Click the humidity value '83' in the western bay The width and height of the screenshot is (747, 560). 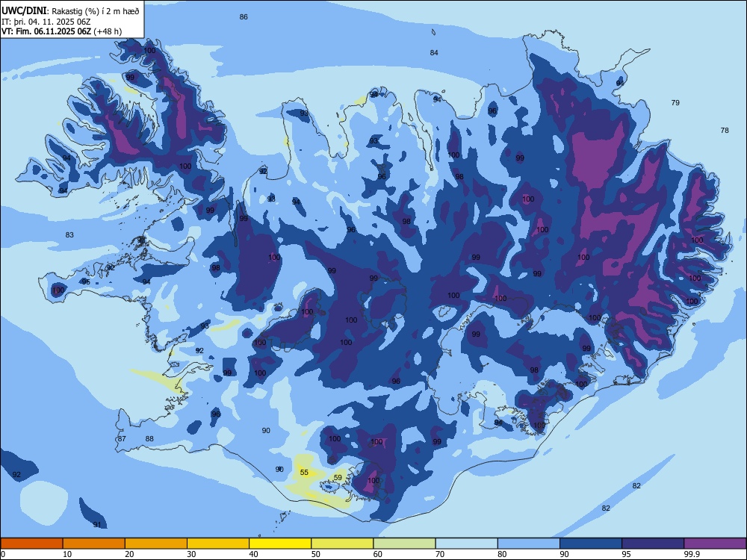(x=69, y=234)
